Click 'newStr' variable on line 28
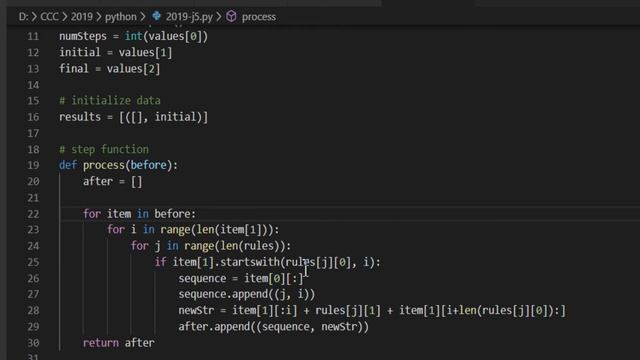This screenshot has width=640, height=360. [196, 311]
